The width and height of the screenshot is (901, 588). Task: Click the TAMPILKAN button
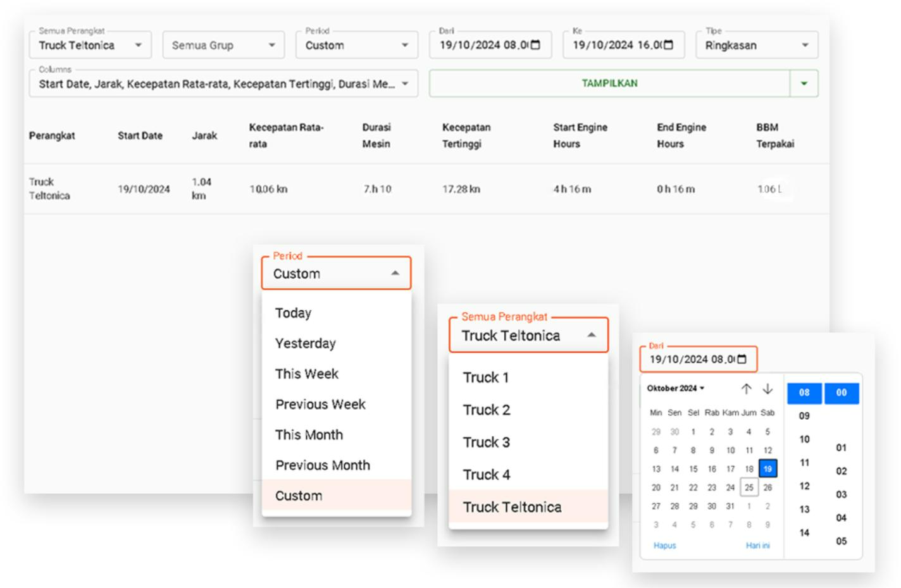click(x=609, y=83)
